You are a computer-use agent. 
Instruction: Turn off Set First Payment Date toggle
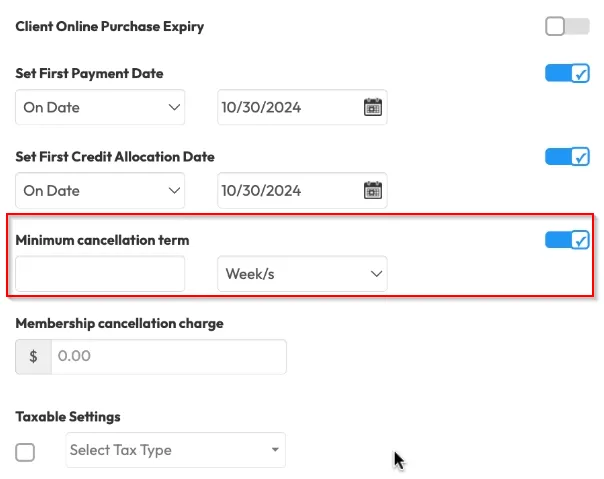(567, 73)
